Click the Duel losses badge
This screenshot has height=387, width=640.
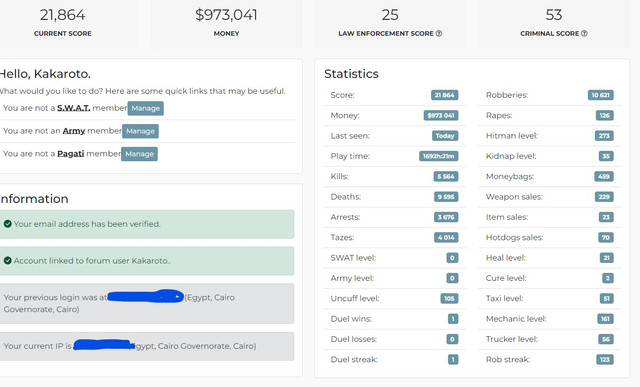(x=452, y=339)
